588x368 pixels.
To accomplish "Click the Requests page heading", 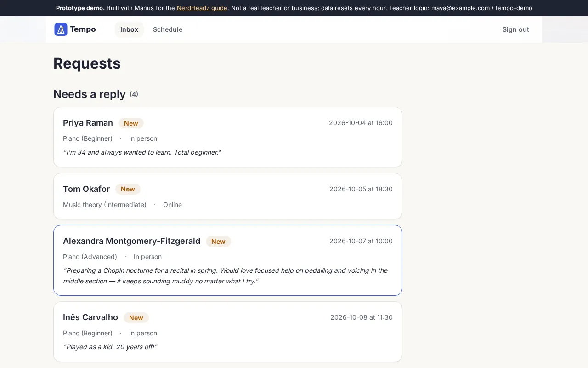I will (87, 63).
